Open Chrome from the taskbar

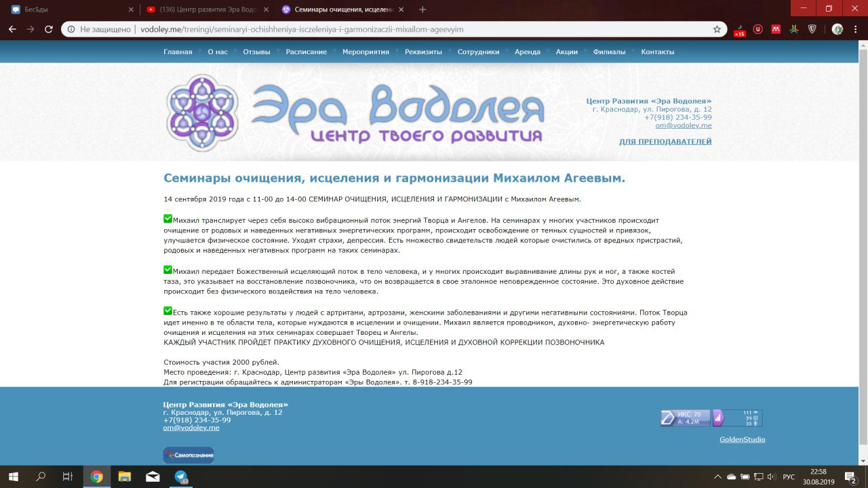[x=96, y=476]
